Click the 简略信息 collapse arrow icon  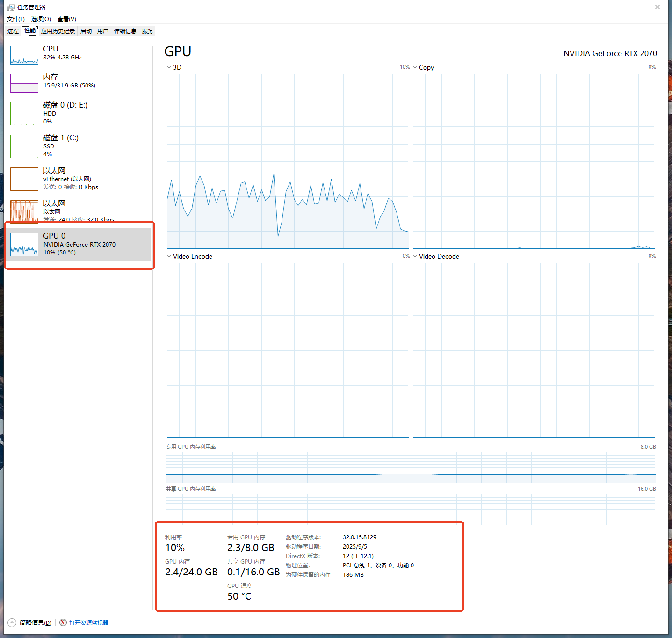click(x=12, y=623)
